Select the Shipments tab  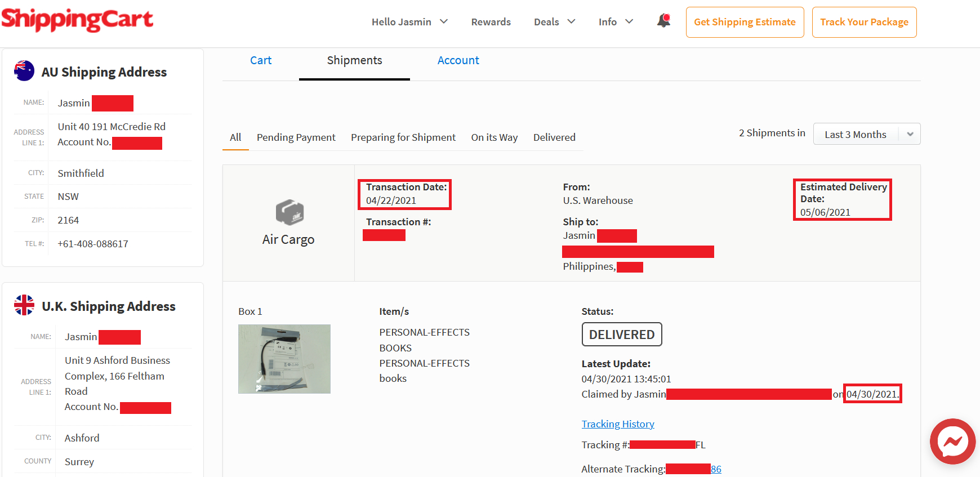354,60
